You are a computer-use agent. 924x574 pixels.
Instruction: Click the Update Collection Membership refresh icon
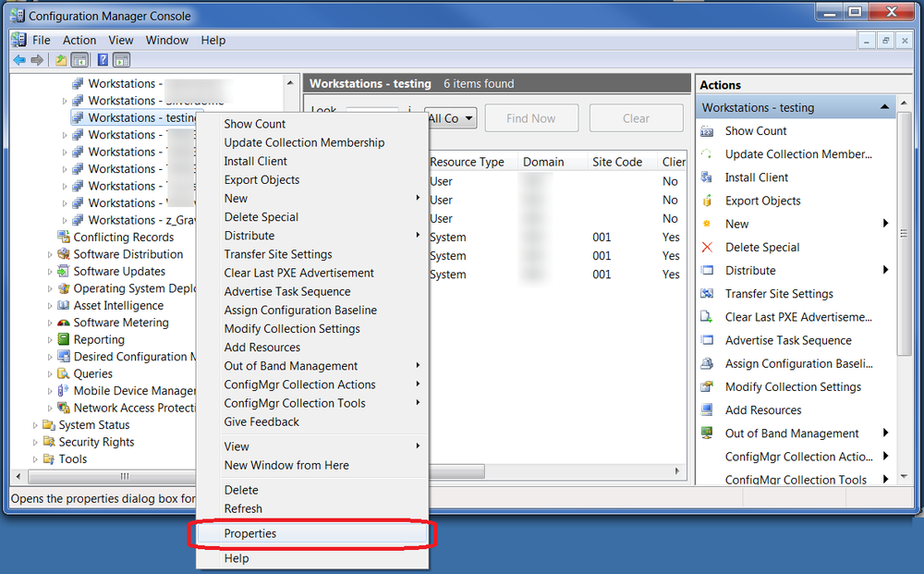point(707,153)
